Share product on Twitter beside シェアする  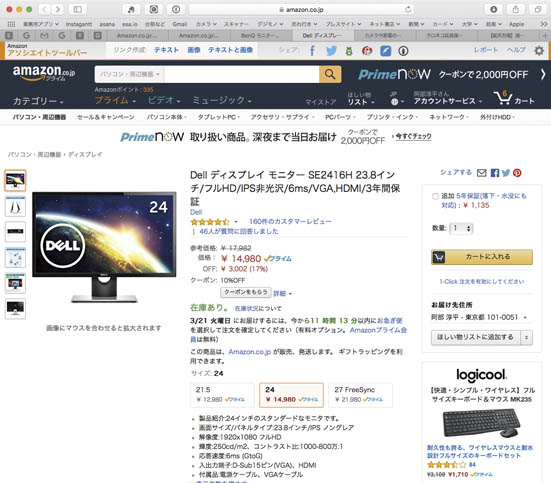[506, 173]
